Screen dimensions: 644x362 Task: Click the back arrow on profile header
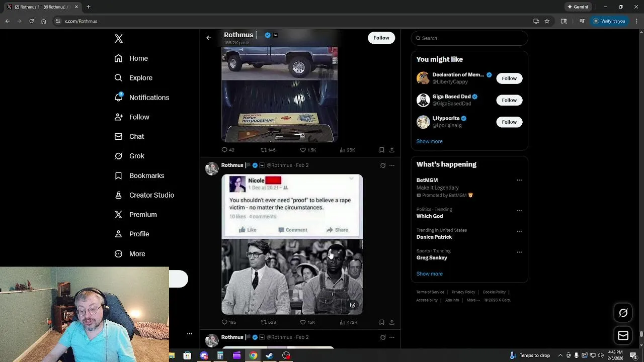(209, 38)
